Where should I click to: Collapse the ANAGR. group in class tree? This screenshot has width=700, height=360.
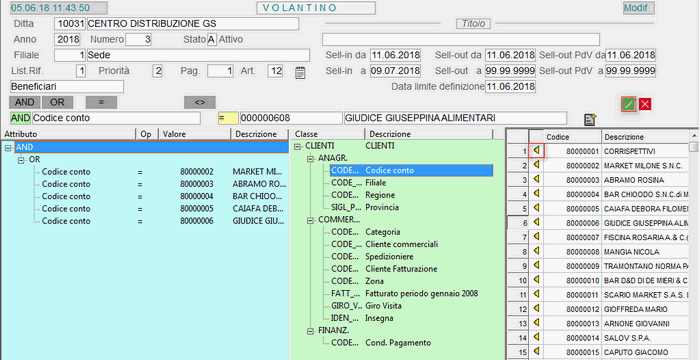pos(311,159)
